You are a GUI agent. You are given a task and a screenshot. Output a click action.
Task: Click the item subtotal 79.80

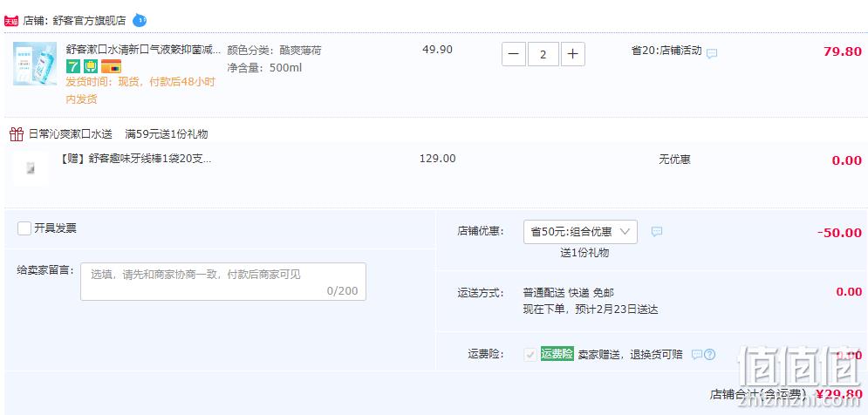[843, 51]
